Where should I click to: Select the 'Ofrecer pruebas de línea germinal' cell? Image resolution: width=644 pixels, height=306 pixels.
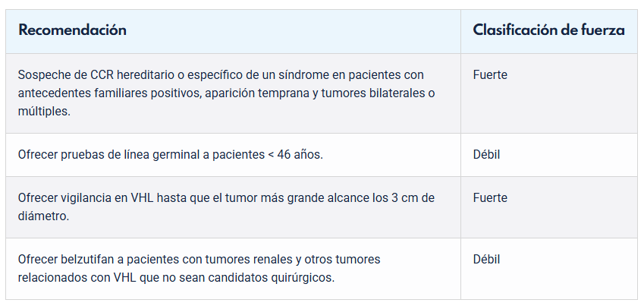coord(171,155)
